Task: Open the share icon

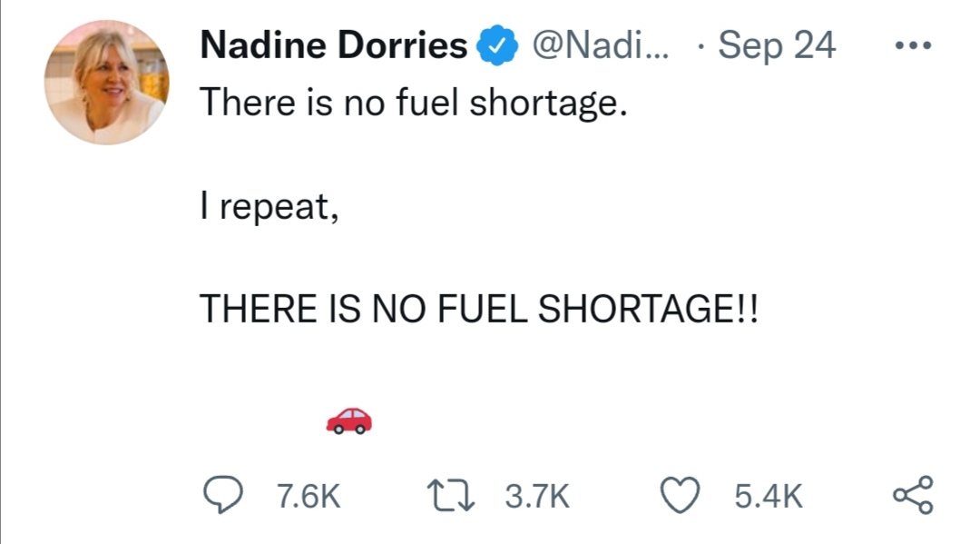Action: click(913, 495)
